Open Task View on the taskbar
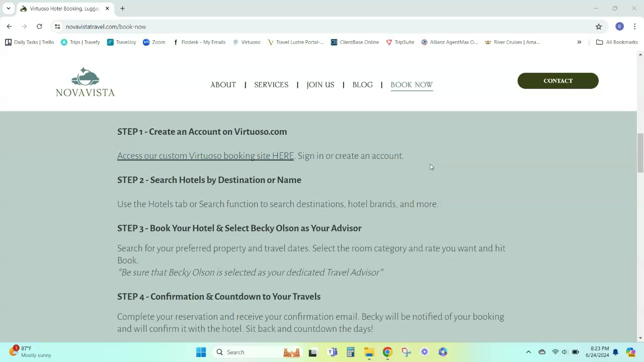This screenshot has height=362, width=644. click(312, 352)
